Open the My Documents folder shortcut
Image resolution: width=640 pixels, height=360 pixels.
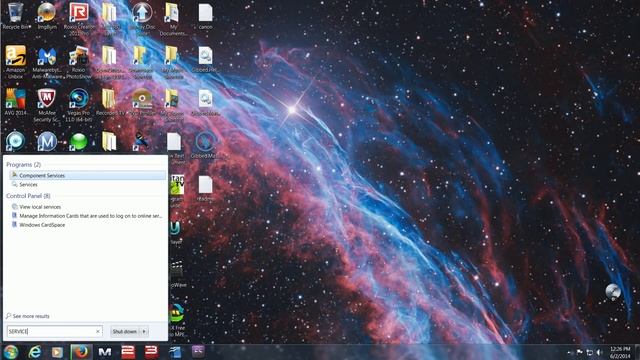point(173,18)
